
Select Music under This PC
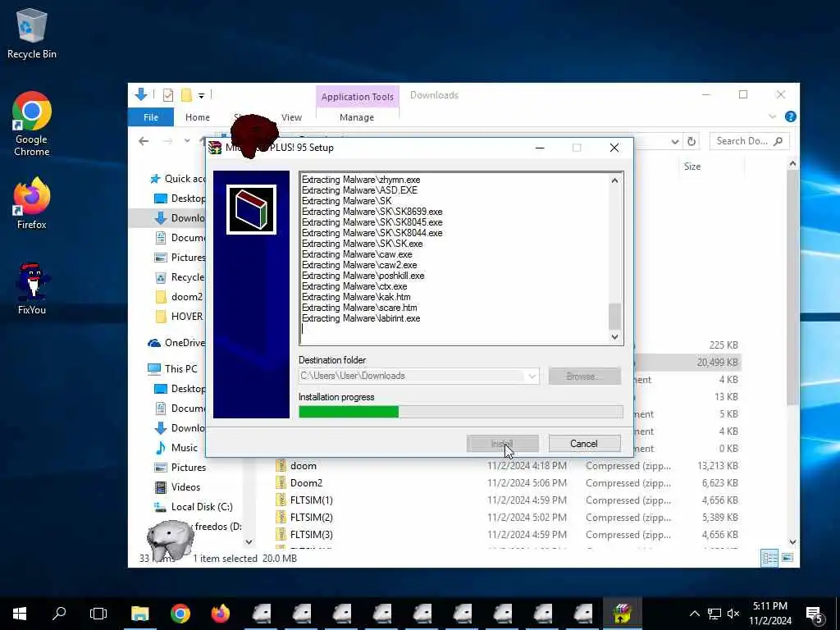point(176,447)
